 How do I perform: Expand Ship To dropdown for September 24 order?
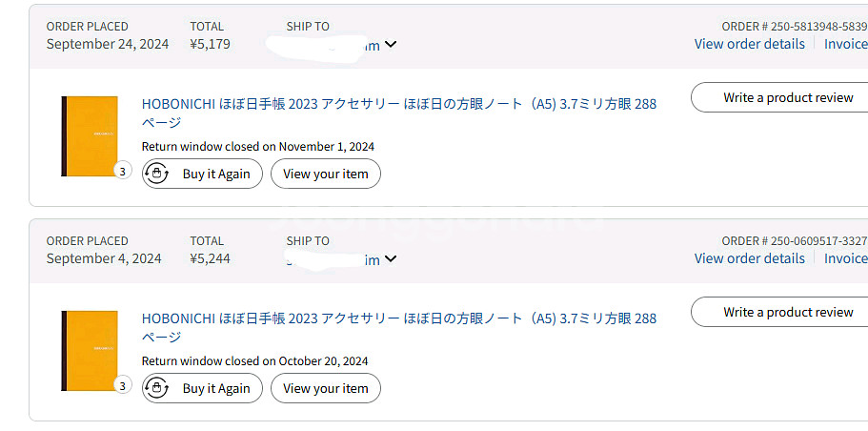391,44
